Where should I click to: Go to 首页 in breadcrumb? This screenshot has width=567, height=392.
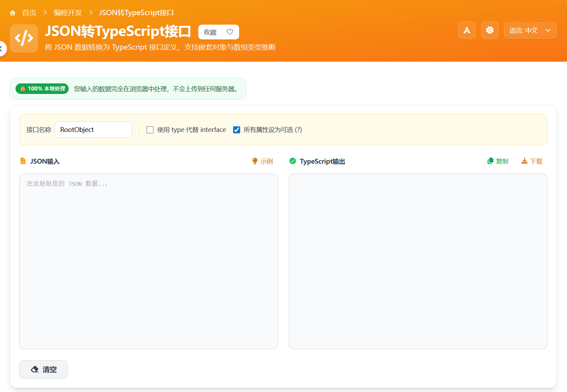click(29, 13)
